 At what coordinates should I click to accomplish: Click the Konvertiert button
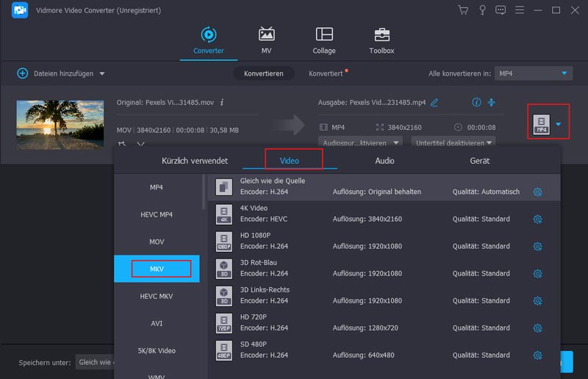click(x=326, y=73)
